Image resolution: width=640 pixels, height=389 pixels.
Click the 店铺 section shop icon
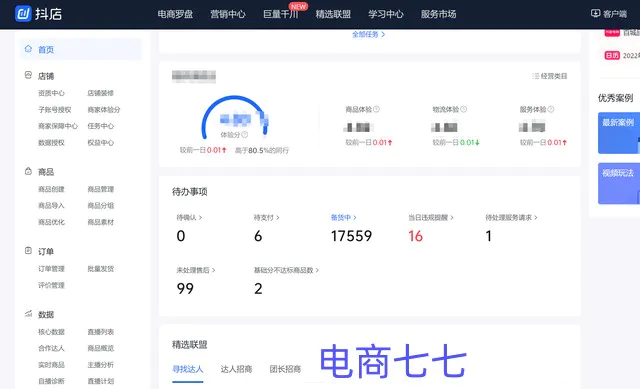click(x=28, y=75)
